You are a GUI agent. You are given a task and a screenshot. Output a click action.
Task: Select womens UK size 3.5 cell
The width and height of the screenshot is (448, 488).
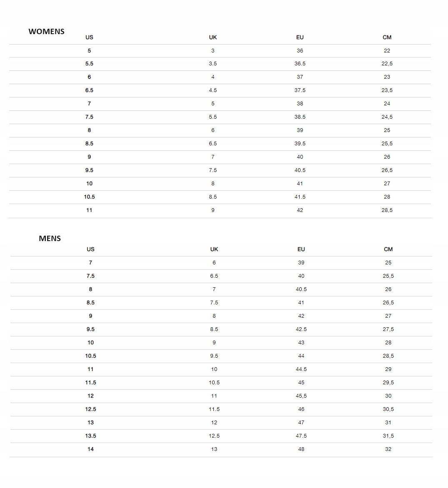point(213,64)
